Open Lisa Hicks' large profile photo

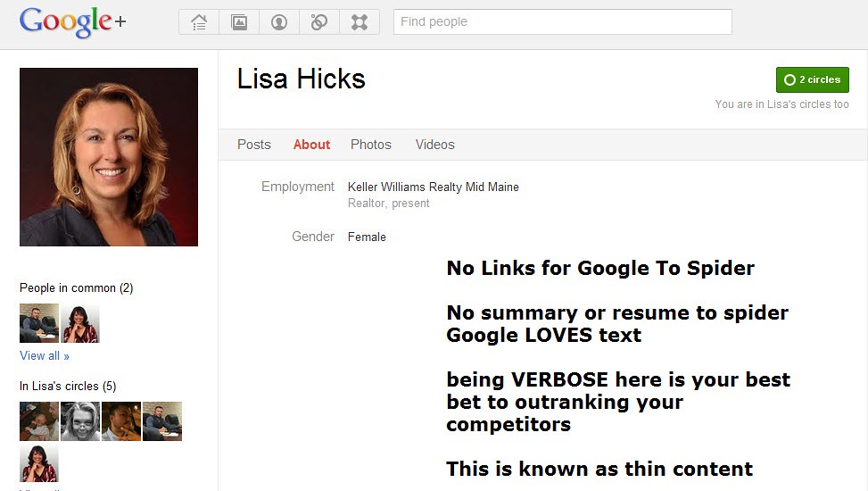click(109, 157)
